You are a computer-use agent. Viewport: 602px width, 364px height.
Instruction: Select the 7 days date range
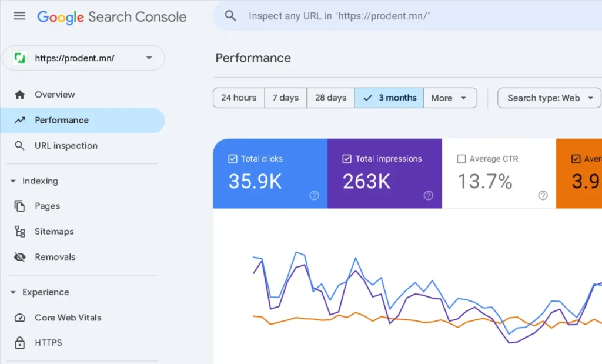pyautogui.click(x=286, y=98)
